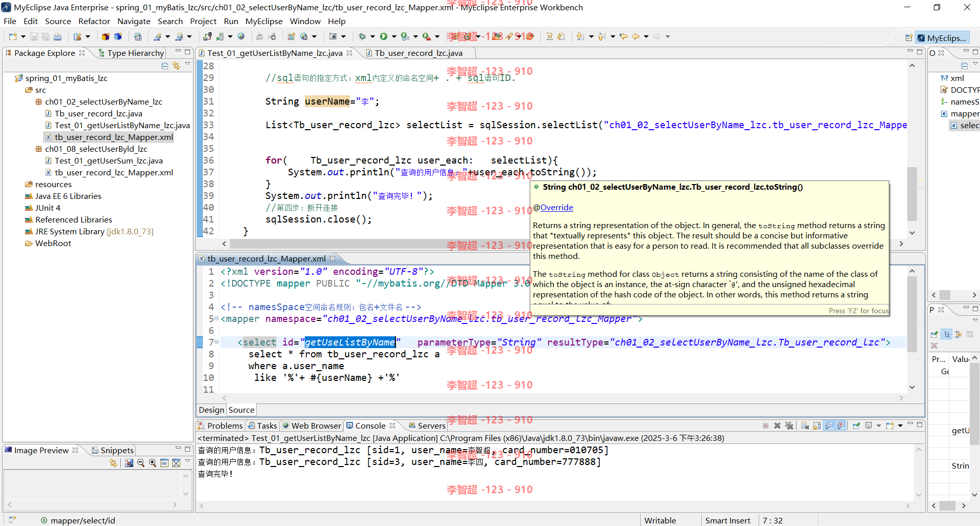
Task: Open Display Selected Console dropdown
Action: [879, 426]
